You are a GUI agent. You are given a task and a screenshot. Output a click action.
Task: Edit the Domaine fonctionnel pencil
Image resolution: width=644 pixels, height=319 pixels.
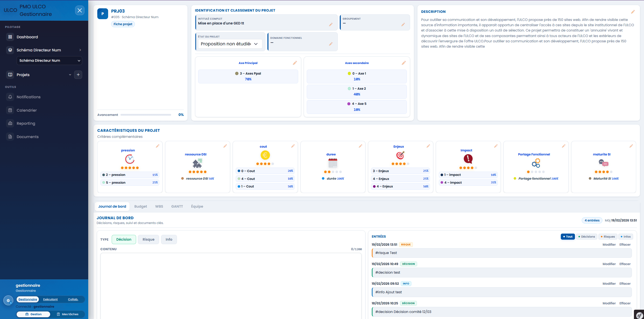331,44
